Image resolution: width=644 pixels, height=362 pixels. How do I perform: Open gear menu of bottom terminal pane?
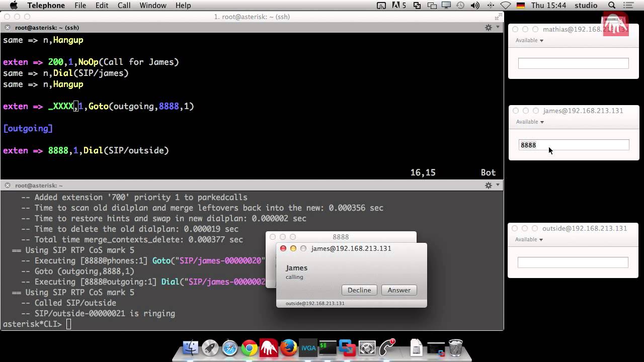pyautogui.click(x=488, y=186)
